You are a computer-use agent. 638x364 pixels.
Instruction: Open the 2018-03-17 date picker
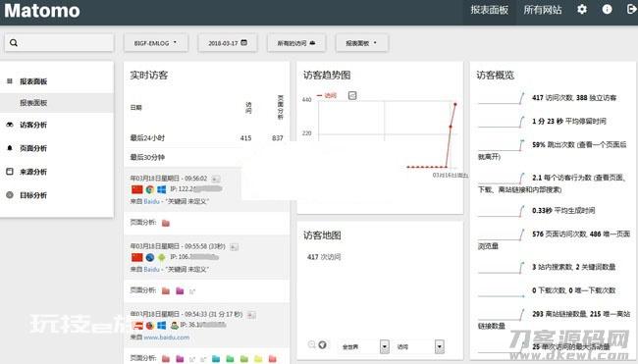tap(228, 43)
